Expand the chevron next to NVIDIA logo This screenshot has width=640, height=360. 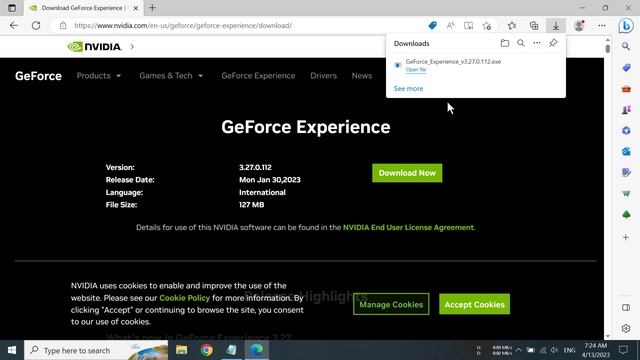click(132, 47)
